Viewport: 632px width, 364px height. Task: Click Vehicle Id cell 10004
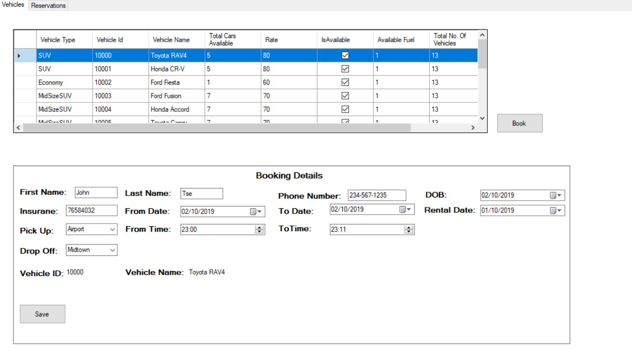coord(120,110)
